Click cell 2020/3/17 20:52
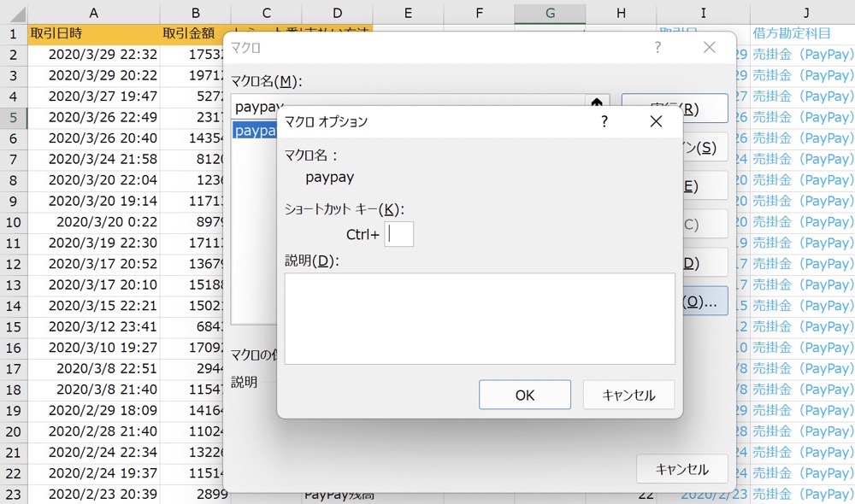855x504 pixels. pyautogui.click(x=94, y=264)
